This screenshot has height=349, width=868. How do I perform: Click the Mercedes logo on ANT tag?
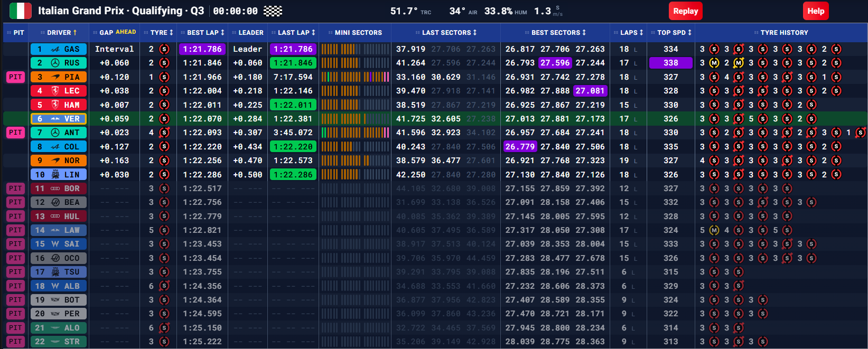55,133
